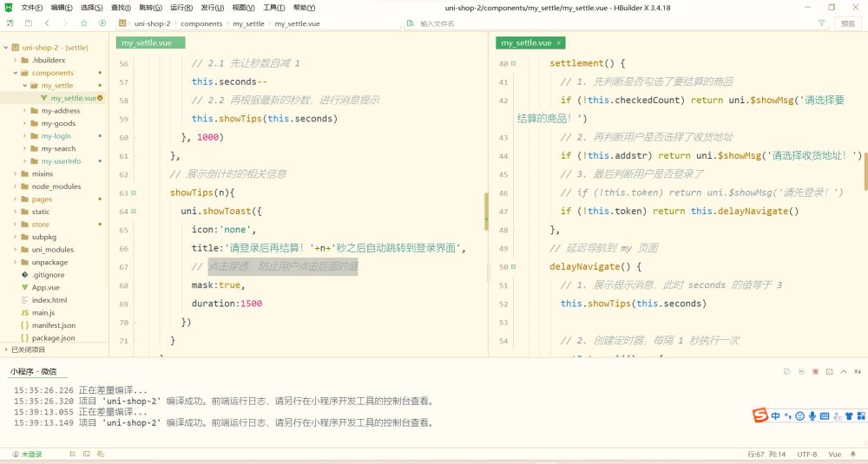Screen dimensions: 868x464
Task: Open the 查找(I) menu
Action: coord(121,8)
